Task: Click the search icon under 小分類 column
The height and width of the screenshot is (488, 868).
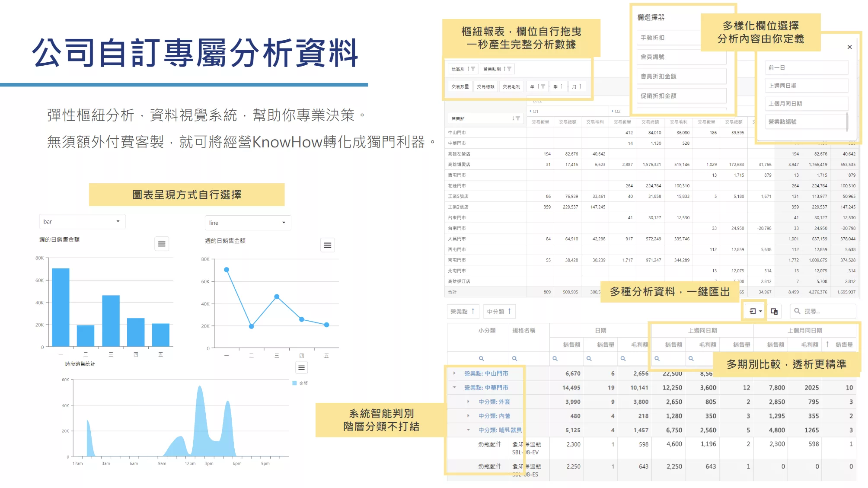Action: (481, 358)
